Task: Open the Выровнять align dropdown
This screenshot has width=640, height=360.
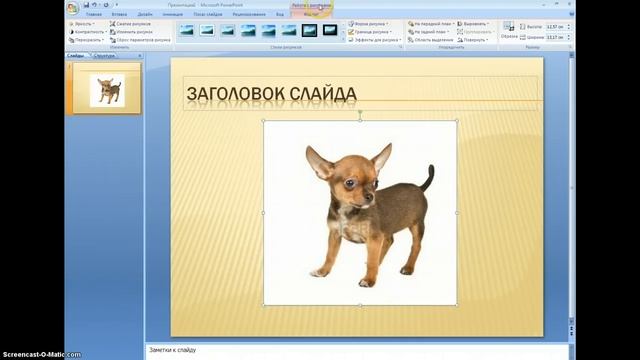Action: tap(473, 24)
